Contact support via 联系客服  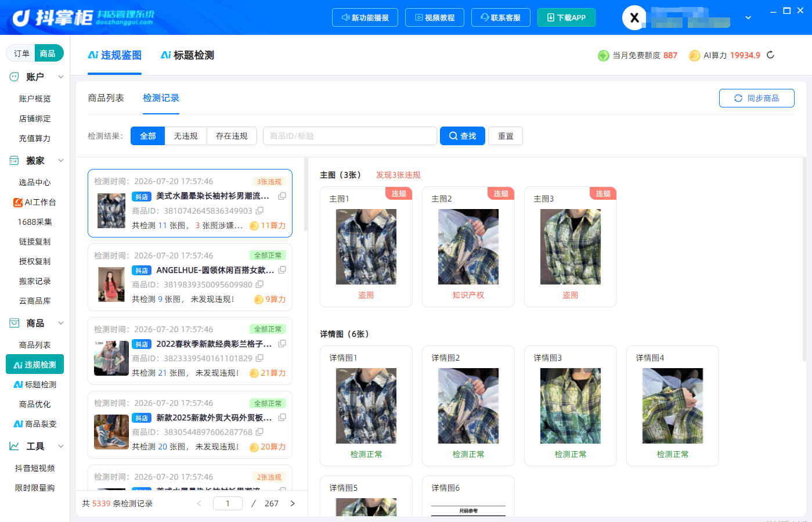tap(501, 17)
